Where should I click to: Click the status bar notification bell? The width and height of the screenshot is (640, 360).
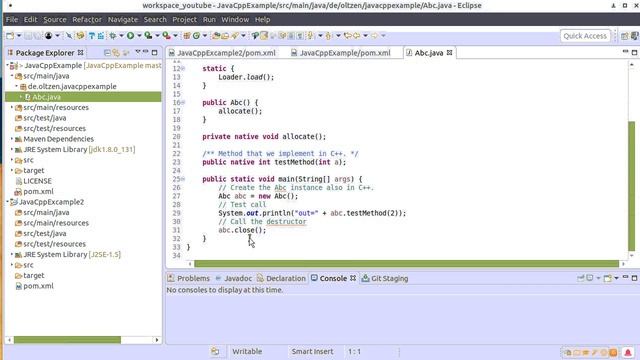[x=628, y=352]
